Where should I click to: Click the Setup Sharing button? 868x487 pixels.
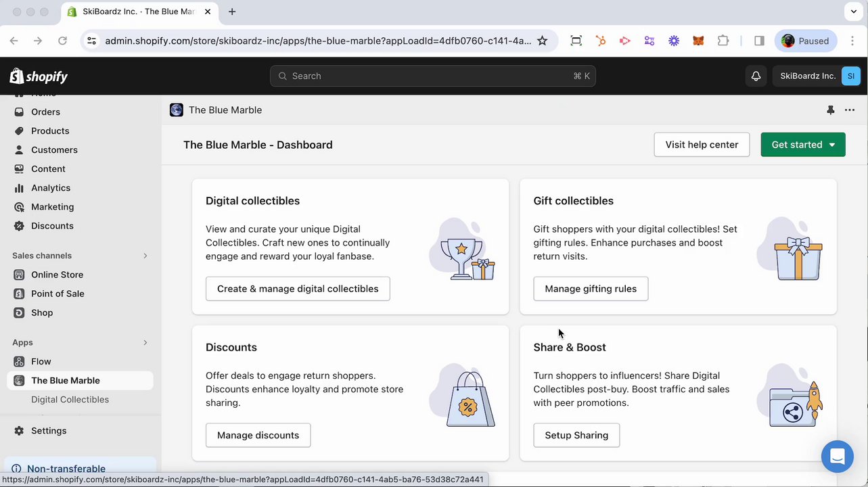[x=576, y=435]
